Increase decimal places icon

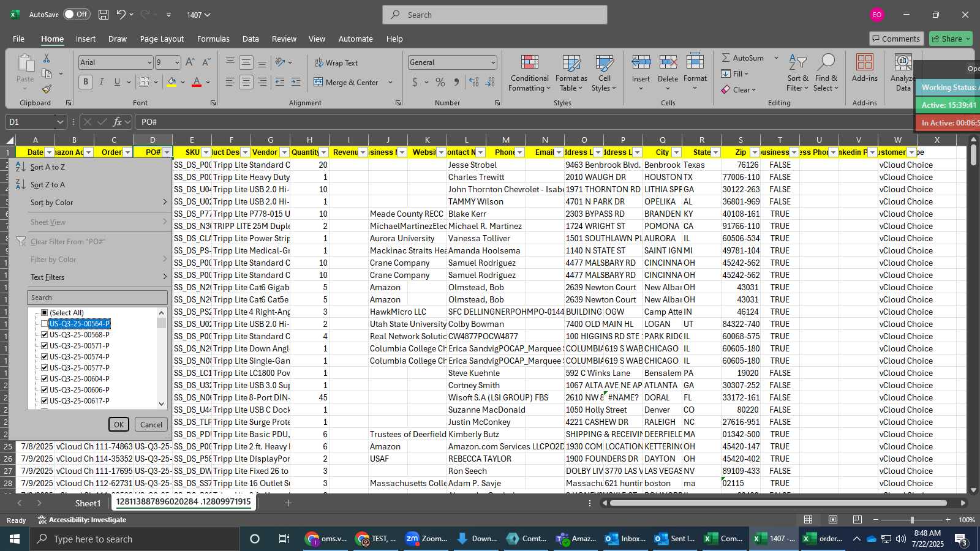pos(473,82)
